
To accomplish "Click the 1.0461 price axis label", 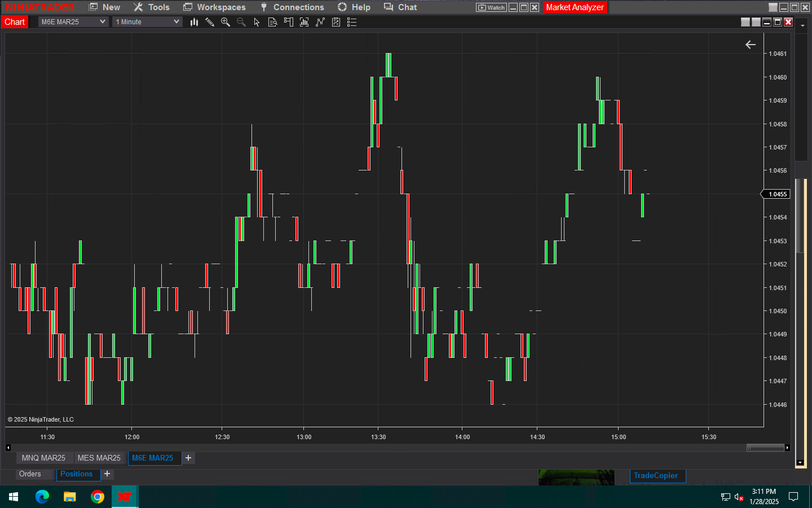I will coord(778,54).
